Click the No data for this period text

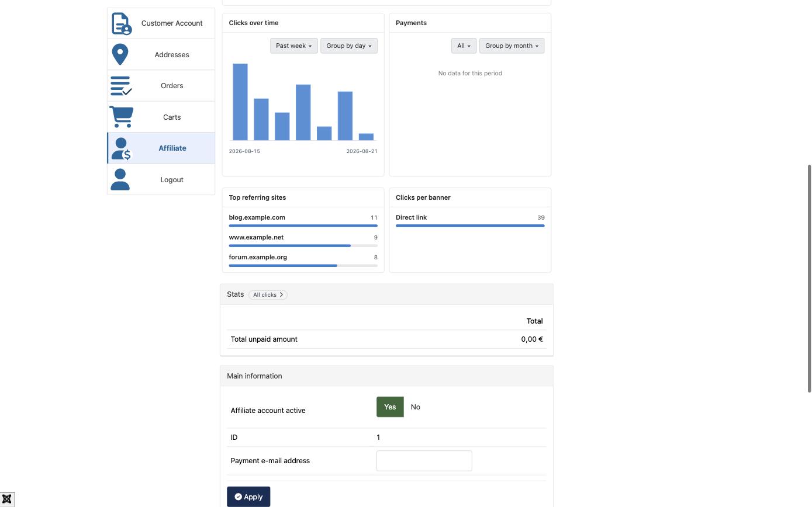pos(470,74)
